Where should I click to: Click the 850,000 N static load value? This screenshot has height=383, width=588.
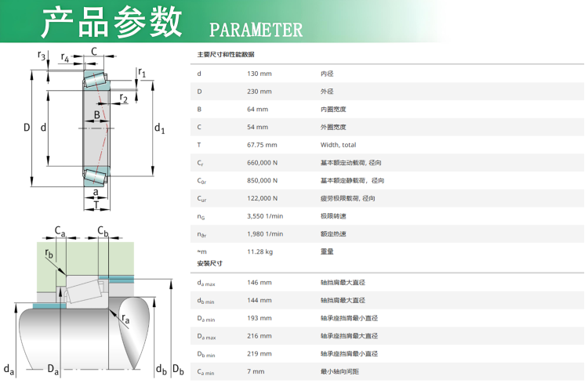click(x=263, y=180)
